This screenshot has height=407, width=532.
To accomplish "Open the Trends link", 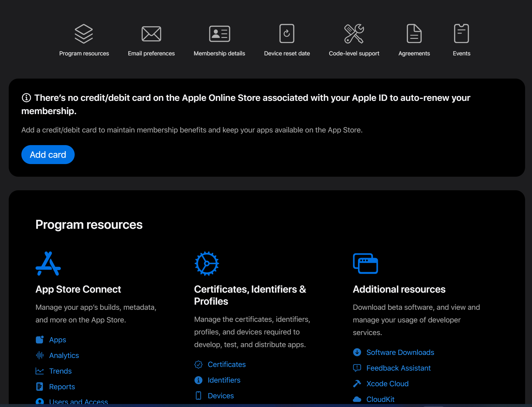I will [60, 371].
